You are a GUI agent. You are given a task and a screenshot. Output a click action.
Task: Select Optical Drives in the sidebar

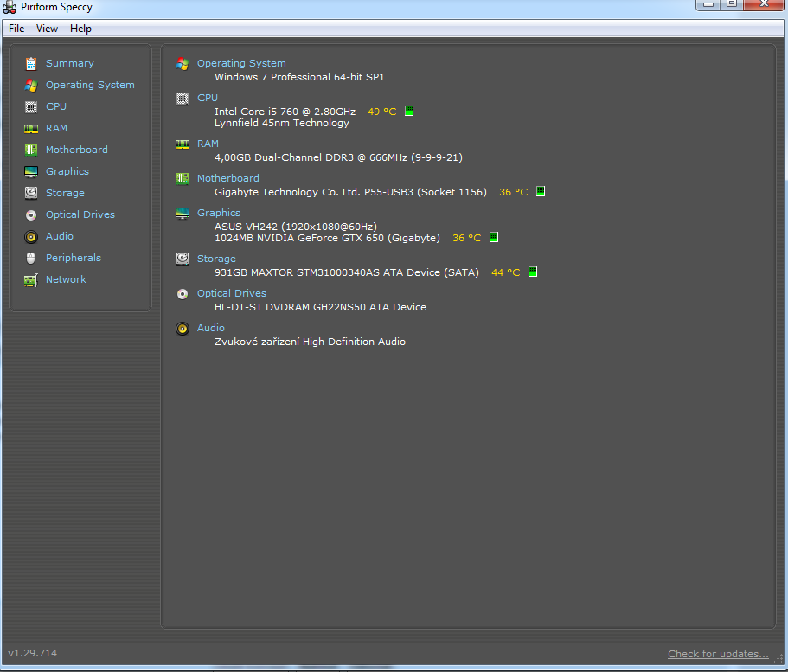[80, 214]
